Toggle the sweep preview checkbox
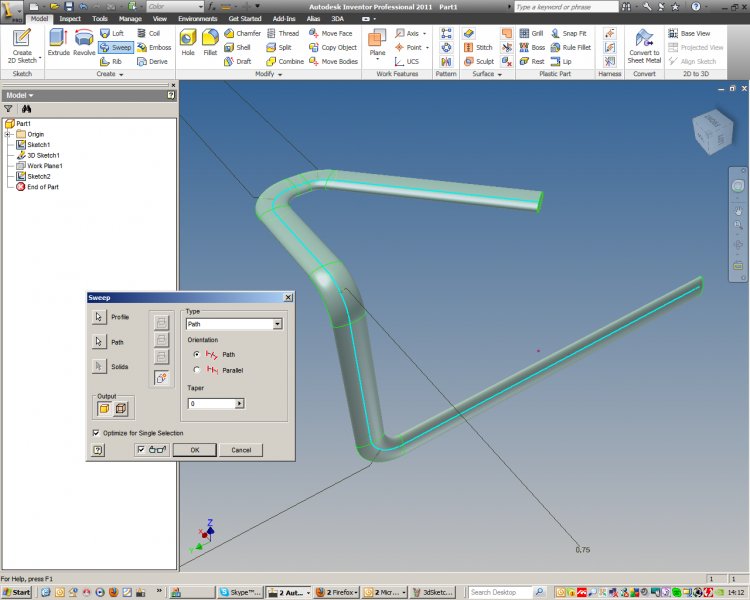 pyautogui.click(x=141, y=450)
